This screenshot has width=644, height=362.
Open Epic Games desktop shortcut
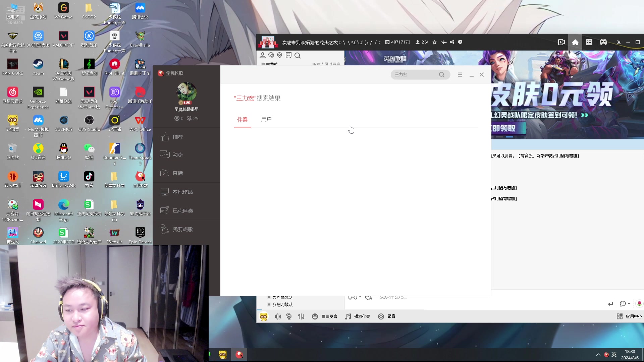coord(140,236)
